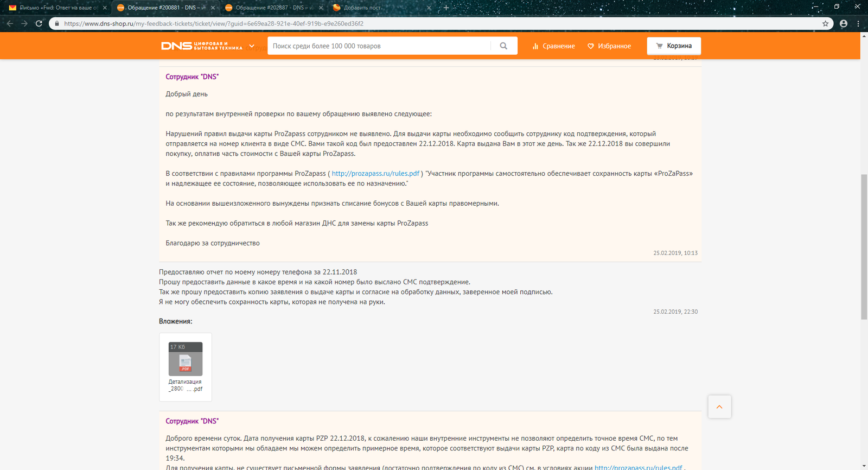Screen dimensions: 868x470
Task: Click the timestamp 25.02.2019, 10:13
Action: click(675, 253)
